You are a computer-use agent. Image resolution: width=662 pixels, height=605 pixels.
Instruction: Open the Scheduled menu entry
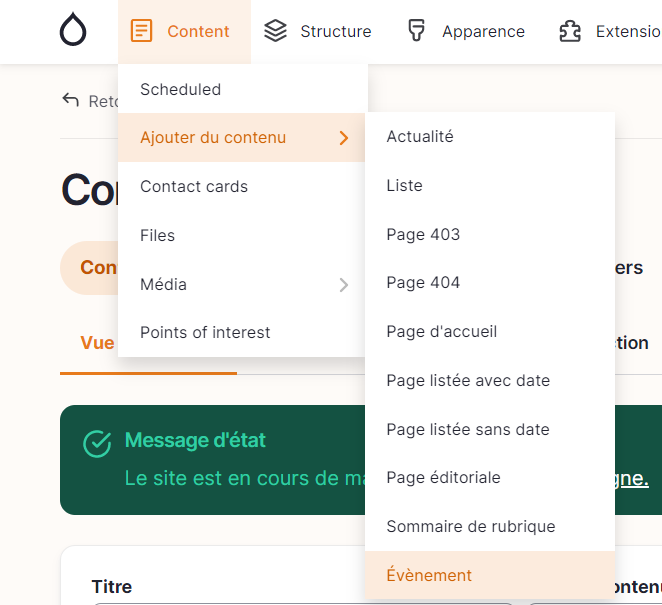(180, 90)
